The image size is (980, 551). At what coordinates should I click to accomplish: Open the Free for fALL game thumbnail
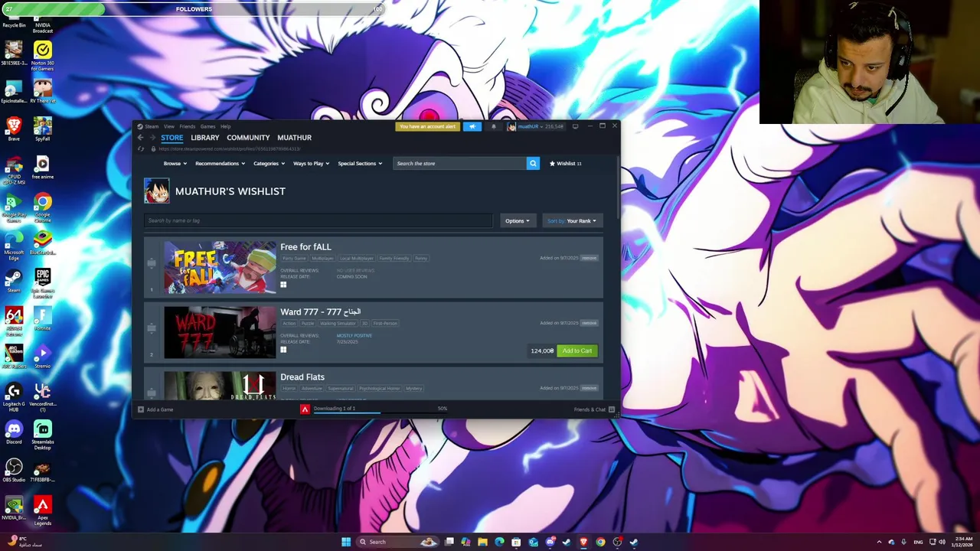pyautogui.click(x=220, y=267)
